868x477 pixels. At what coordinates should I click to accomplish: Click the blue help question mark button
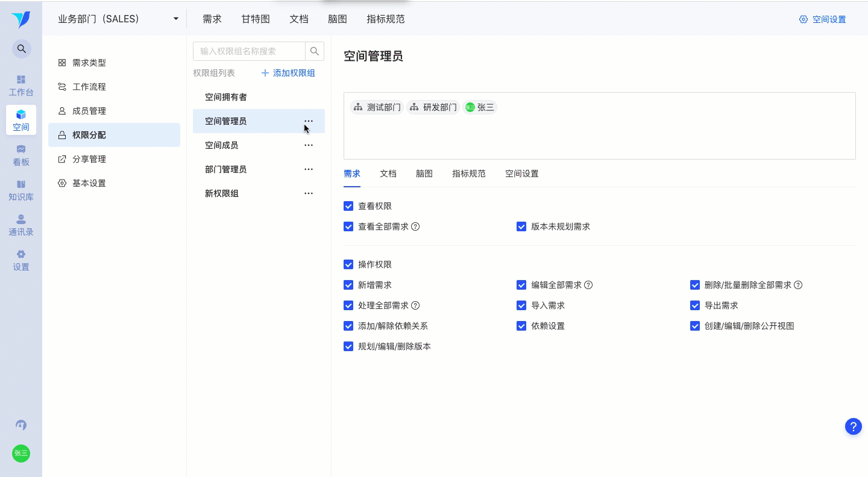point(853,426)
